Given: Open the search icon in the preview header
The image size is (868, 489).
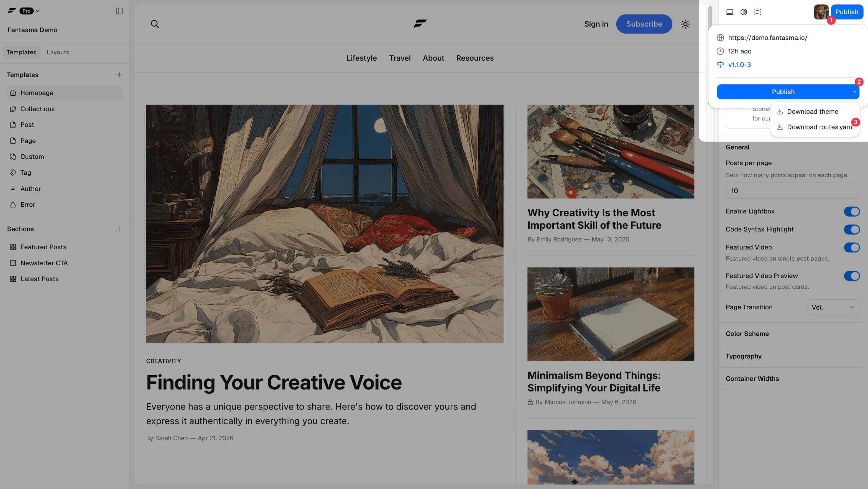Looking at the screenshot, I should (155, 24).
